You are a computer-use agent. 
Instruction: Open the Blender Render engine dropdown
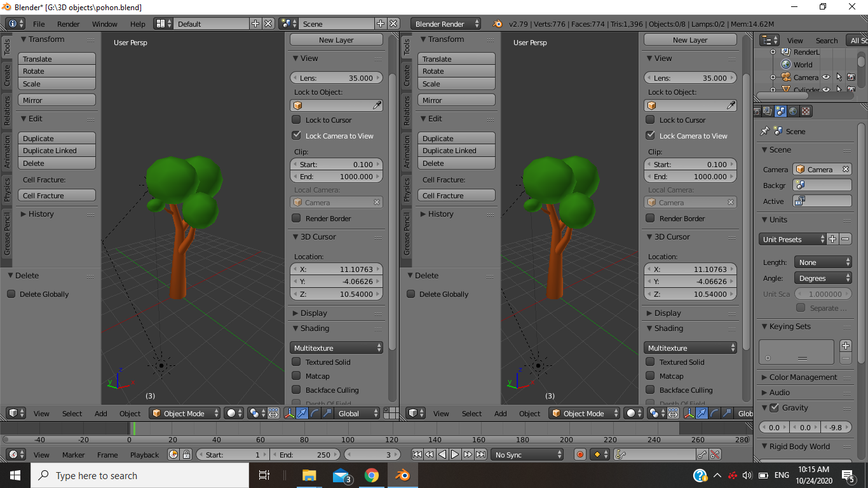447,24
